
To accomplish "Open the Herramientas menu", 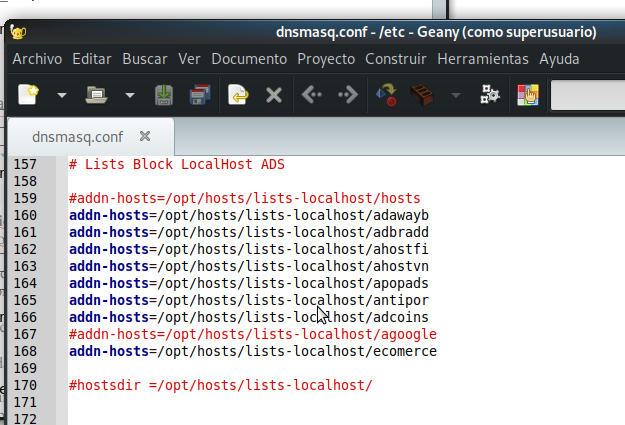I will 483,59.
